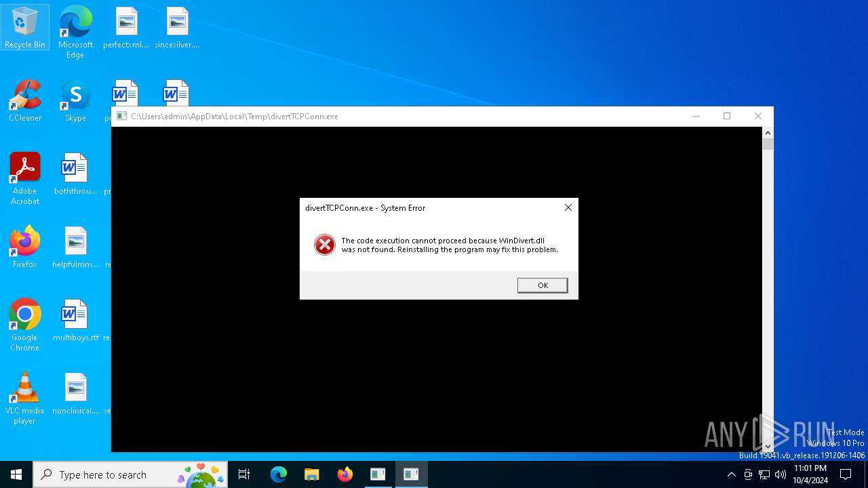Open File Explorer from the taskbar
The image size is (868, 488).
(x=311, y=474)
